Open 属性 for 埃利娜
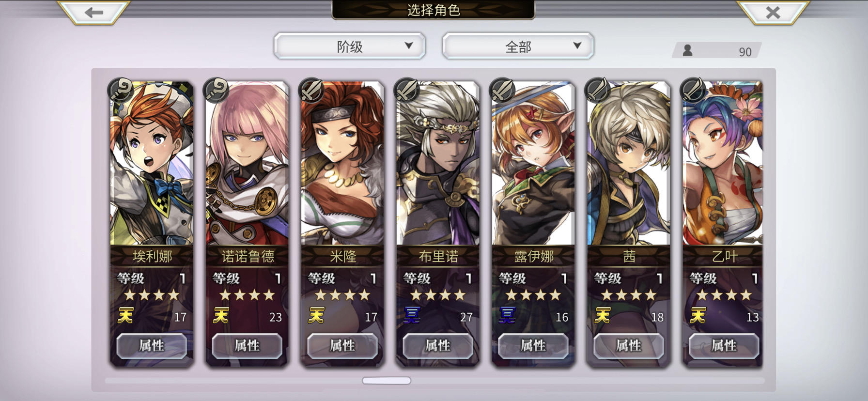Screen dimensions: 868x401 click(x=152, y=345)
